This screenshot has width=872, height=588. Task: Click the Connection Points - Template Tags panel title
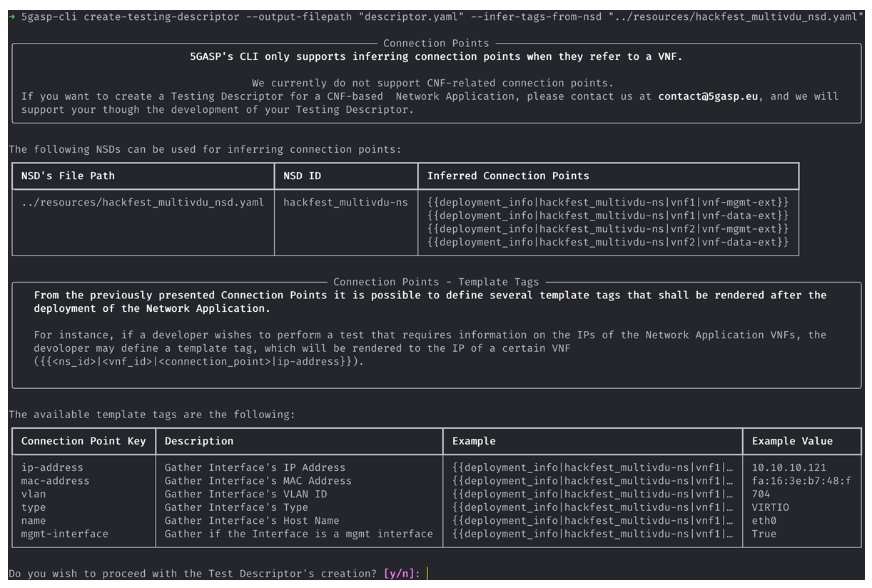(x=436, y=282)
